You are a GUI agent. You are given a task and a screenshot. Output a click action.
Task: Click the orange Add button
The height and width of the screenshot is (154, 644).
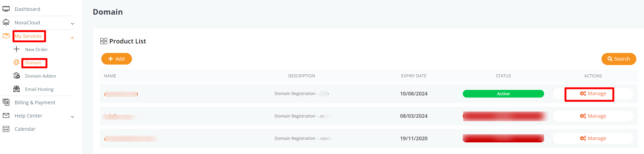(x=116, y=59)
